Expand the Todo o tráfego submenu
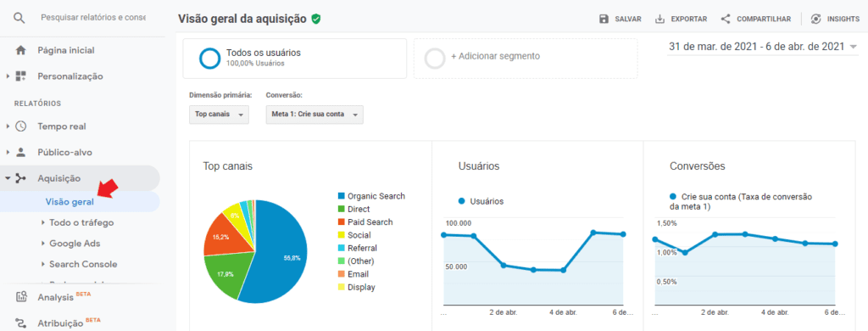The image size is (868, 331). 43,223
